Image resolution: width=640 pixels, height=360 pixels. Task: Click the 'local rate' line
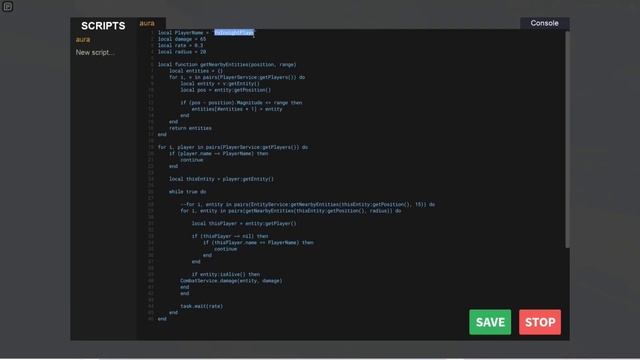[180, 46]
